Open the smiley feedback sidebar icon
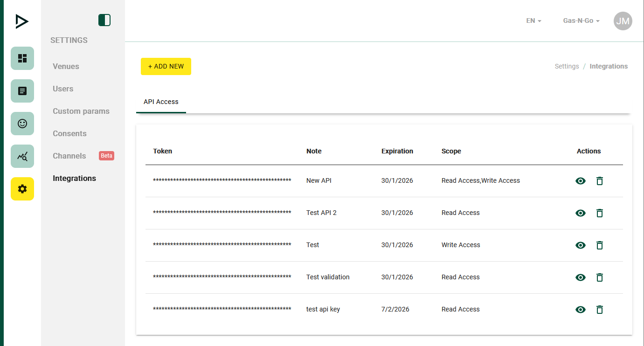Image resolution: width=644 pixels, height=346 pixels. (22, 124)
